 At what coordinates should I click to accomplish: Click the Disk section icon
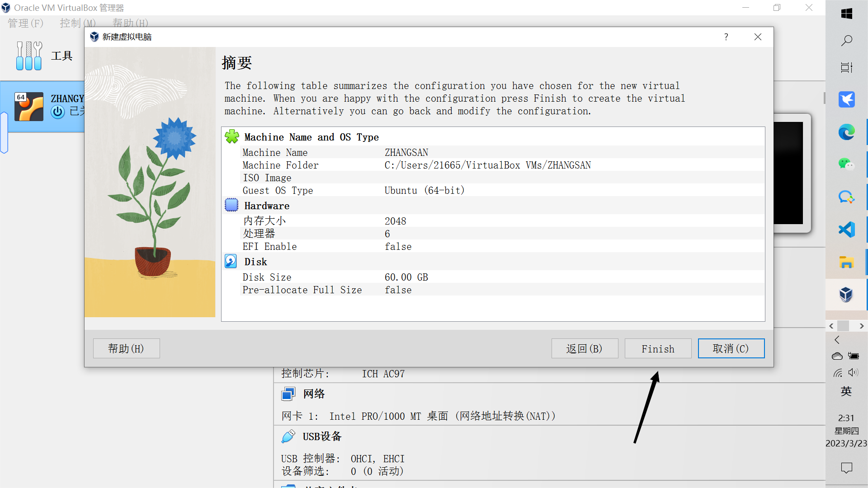(231, 261)
